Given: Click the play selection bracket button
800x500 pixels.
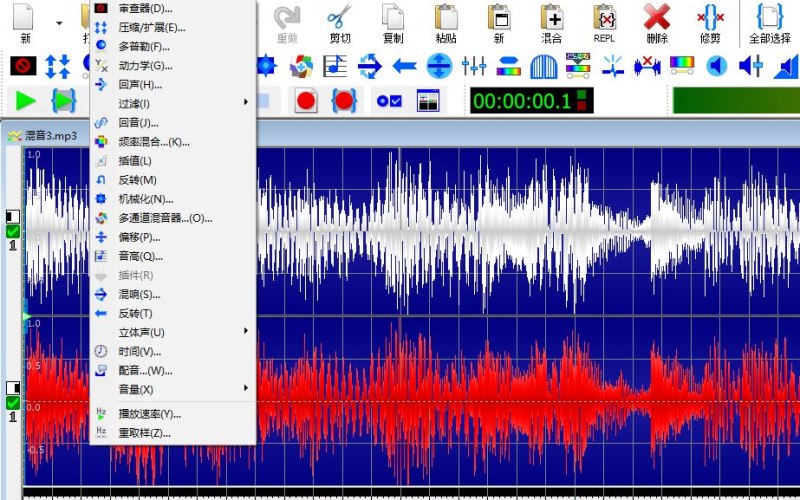Looking at the screenshot, I should 64,101.
